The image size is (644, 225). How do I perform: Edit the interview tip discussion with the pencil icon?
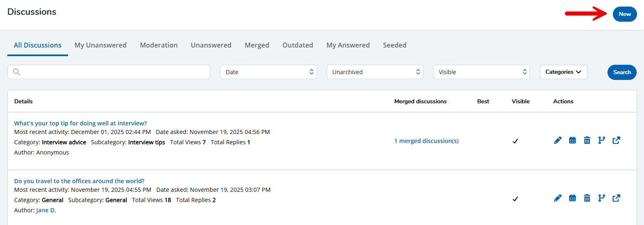(558, 141)
